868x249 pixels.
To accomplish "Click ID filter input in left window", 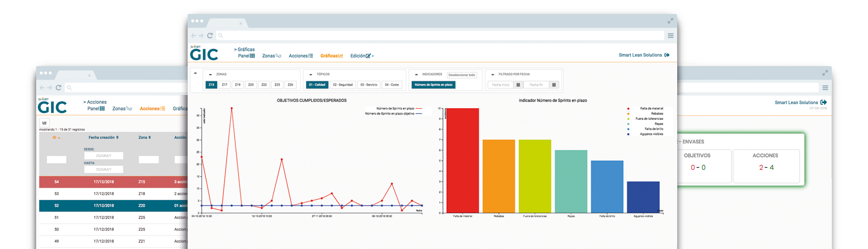I will click(x=57, y=159).
